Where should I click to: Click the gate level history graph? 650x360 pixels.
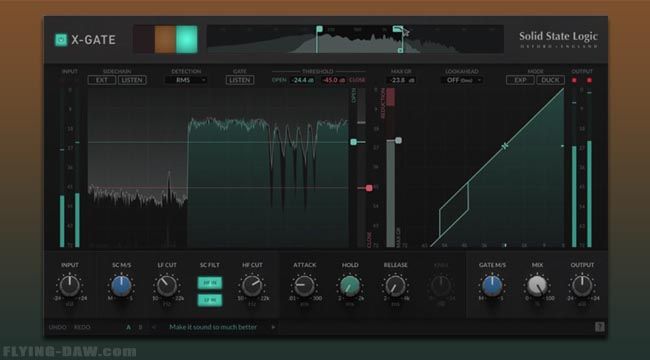218,168
